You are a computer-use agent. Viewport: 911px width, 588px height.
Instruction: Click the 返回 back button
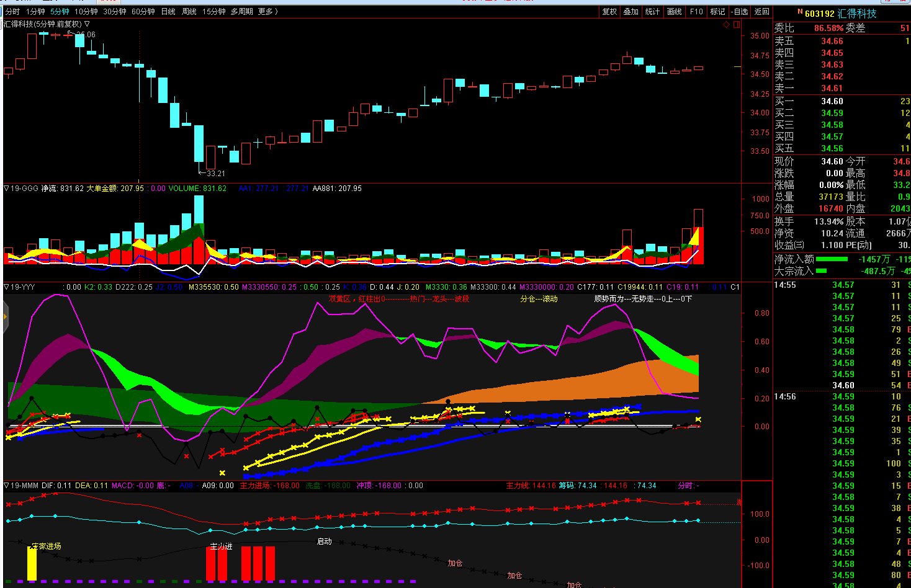tap(762, 12)
